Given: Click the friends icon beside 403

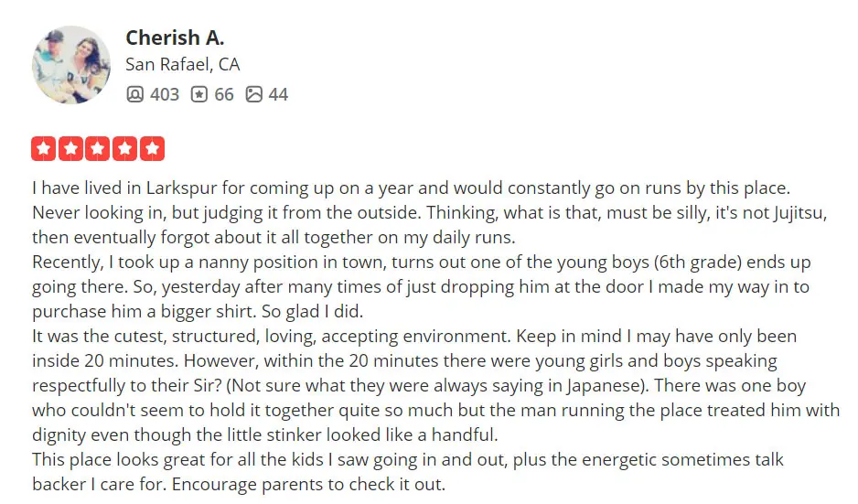Looking at the screenshot, I should 134,94.
